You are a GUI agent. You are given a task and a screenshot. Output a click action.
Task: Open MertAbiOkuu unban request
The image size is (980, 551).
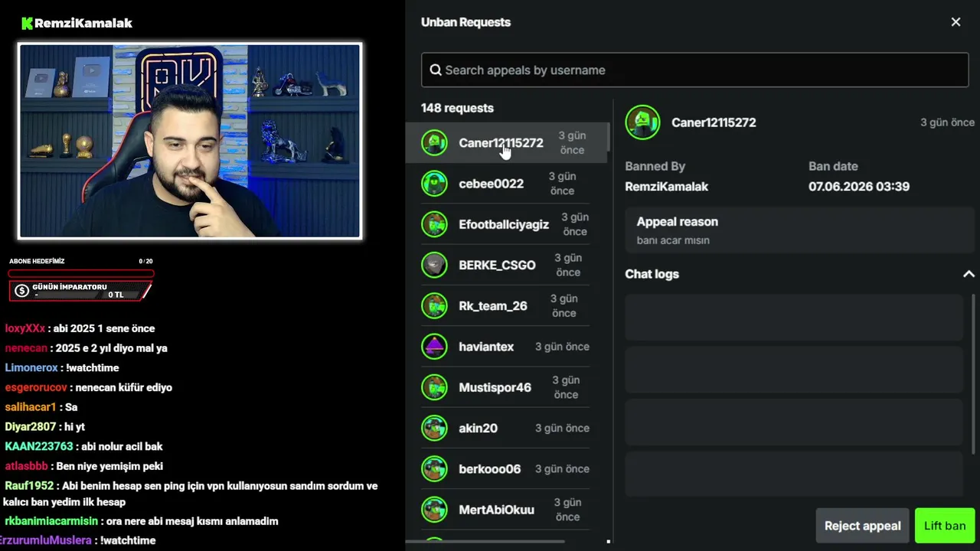point(505,510)
